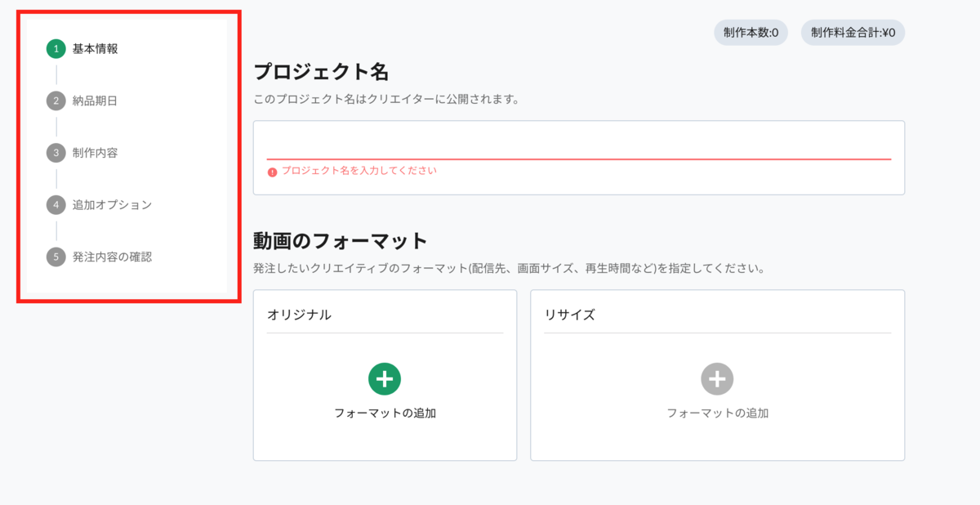Jump to 発注内容の確認 step label
The height and width of the screenshot is (505, 980).
(112, 257)
